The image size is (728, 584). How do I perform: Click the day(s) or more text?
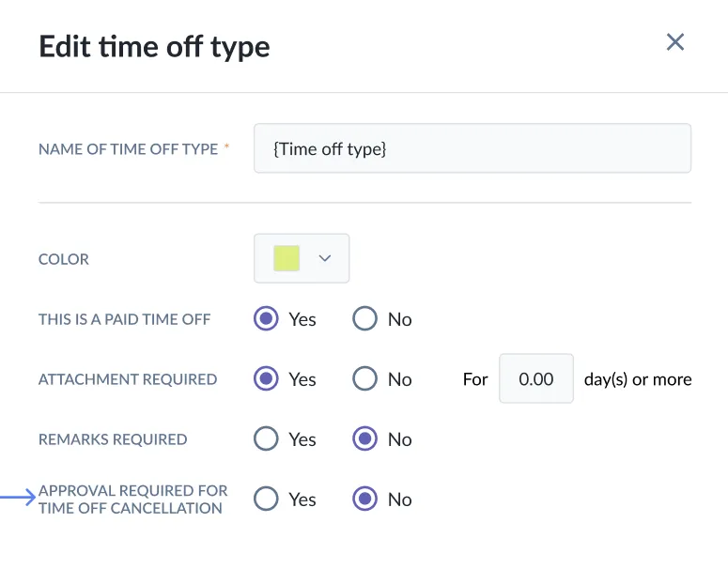pyautogui.click(x=638, y=380)
